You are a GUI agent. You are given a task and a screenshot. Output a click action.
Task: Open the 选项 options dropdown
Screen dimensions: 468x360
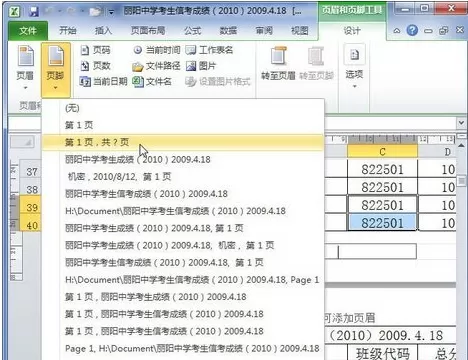coord(354,67)
